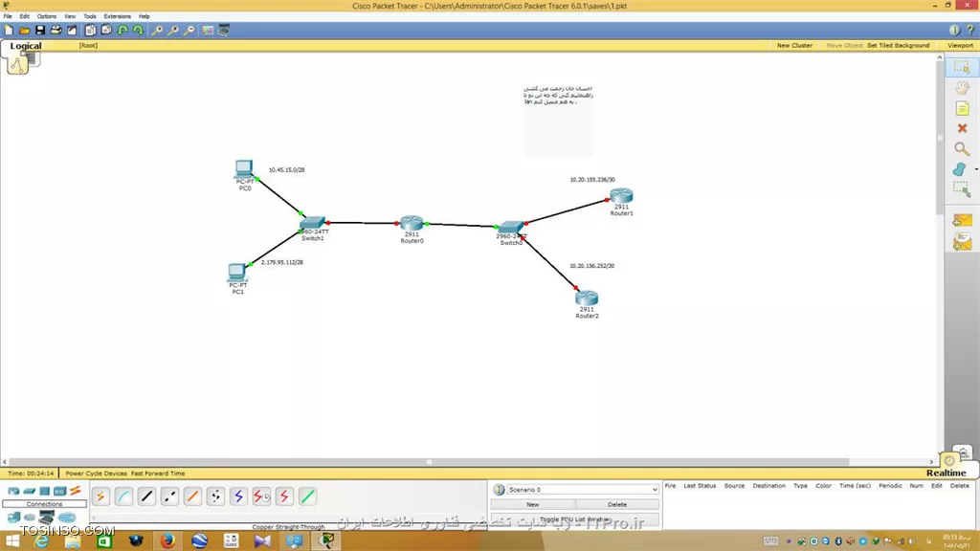Toggle the PDU List Window
Screen dimensions: 980x551
coord(575,519)
